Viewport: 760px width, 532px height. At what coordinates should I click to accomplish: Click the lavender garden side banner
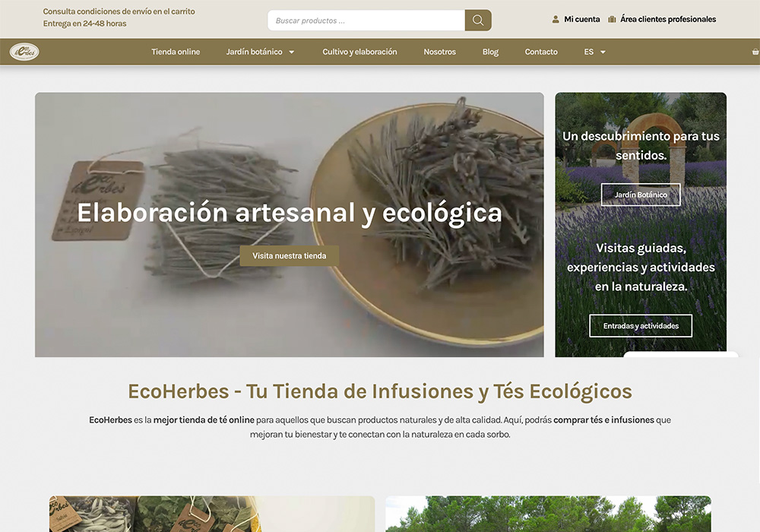tap(641, 225)
